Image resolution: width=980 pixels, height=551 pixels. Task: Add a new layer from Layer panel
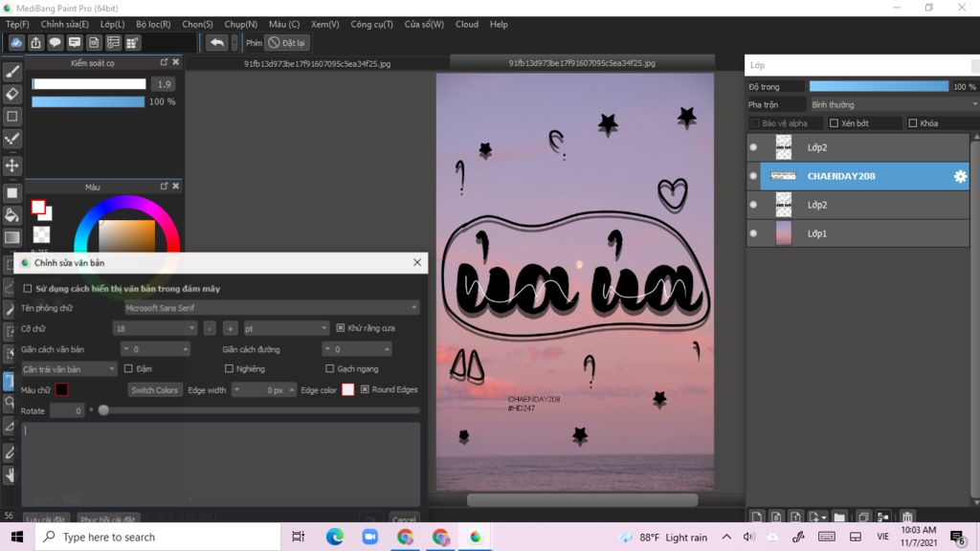coord(757,517)
